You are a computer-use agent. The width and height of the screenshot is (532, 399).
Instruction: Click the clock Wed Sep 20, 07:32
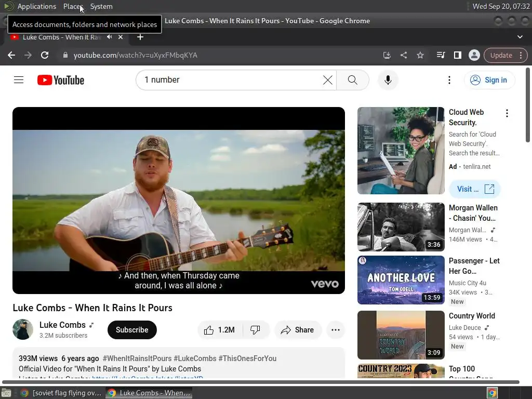coord(501,6)
